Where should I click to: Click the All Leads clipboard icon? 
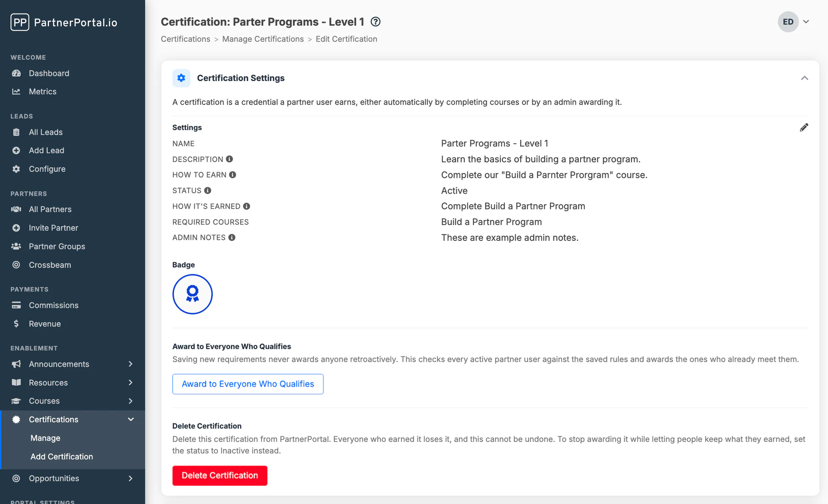pyautogui.click(x=16, y=132)
